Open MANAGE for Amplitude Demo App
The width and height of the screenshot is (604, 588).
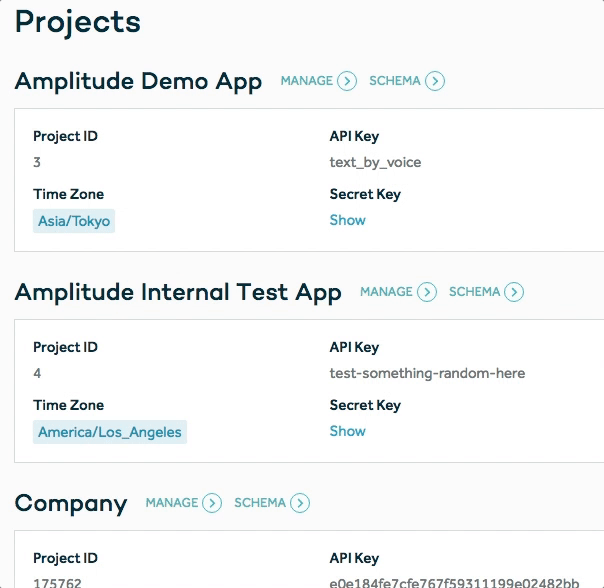coord(307,81)
